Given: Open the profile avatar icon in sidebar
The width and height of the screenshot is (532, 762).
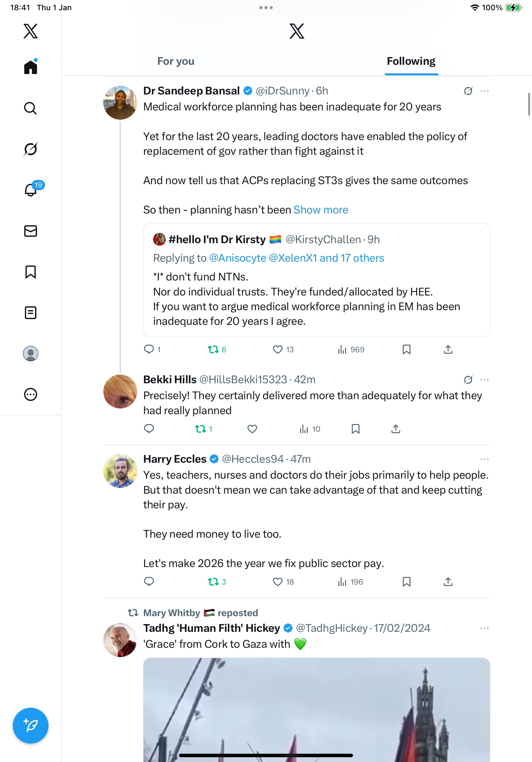Looking at the screenshot, I should (31, 354).
